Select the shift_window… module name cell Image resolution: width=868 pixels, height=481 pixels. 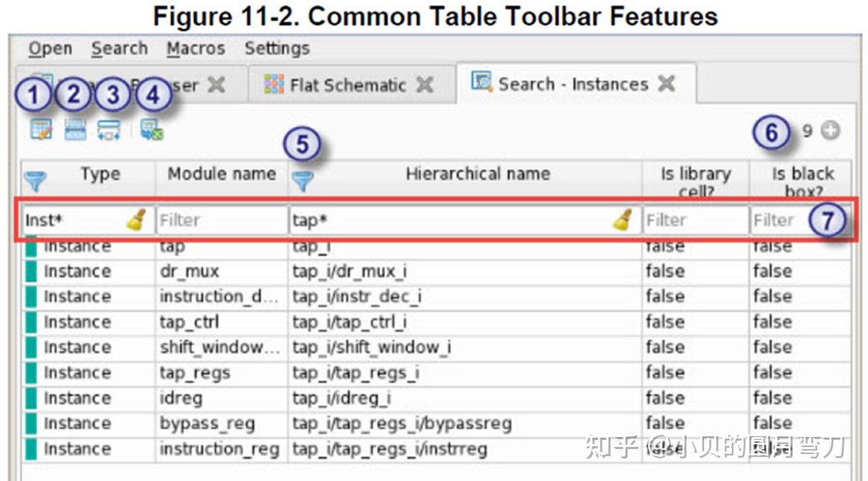[x=221, y=348]
